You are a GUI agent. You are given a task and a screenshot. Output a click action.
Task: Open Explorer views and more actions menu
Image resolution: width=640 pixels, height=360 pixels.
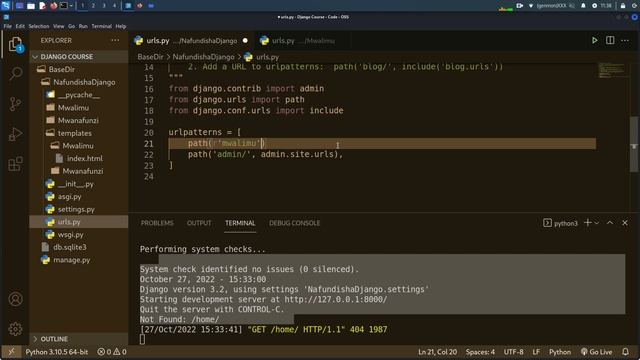(x=115, y=40)
